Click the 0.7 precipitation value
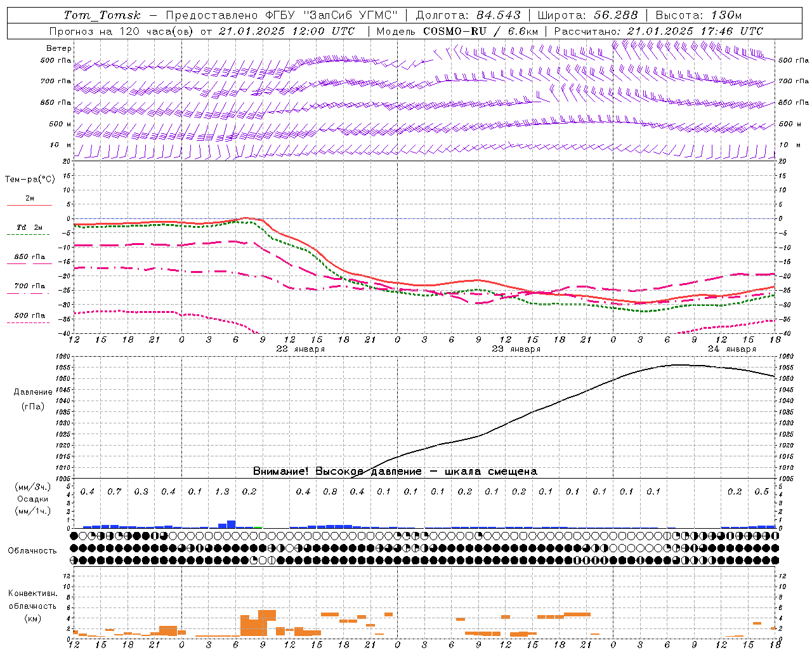 pyautogui.click(x=114, y=492)
